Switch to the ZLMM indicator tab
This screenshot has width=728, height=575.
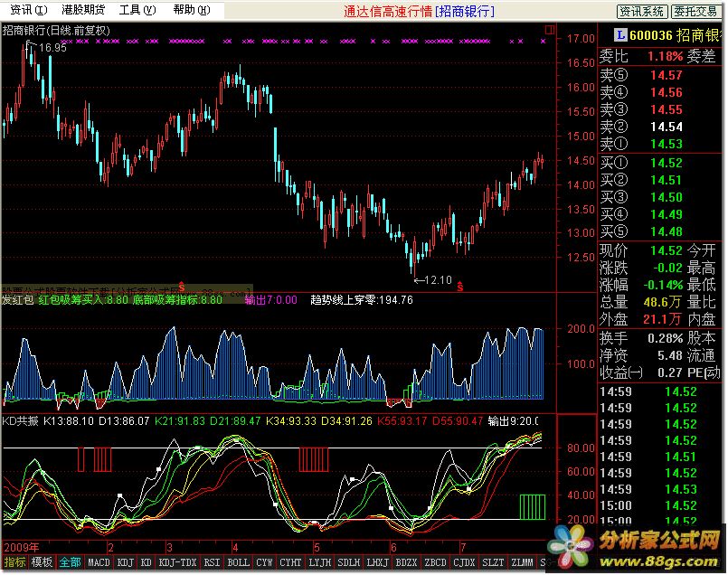click(x=523, y=562)
